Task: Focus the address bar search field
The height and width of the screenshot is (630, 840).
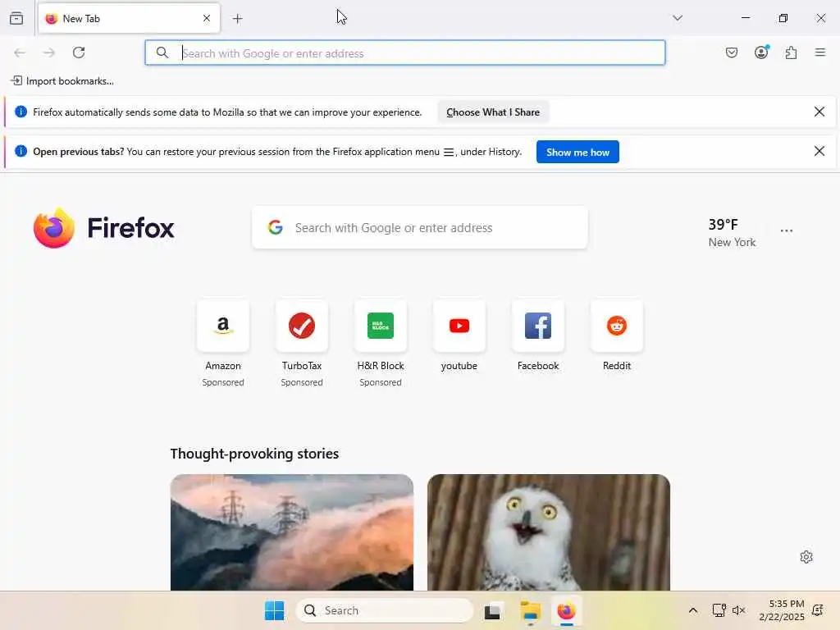Action: [405, 52]
